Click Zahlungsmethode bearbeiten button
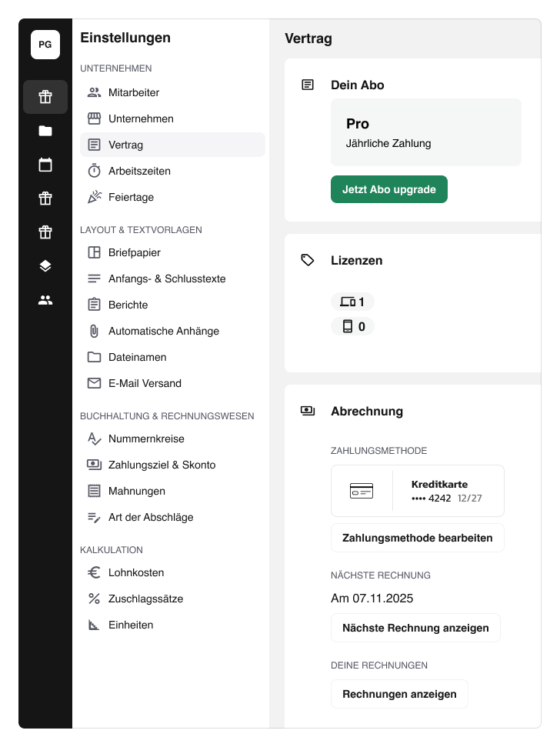 (418, 538)
